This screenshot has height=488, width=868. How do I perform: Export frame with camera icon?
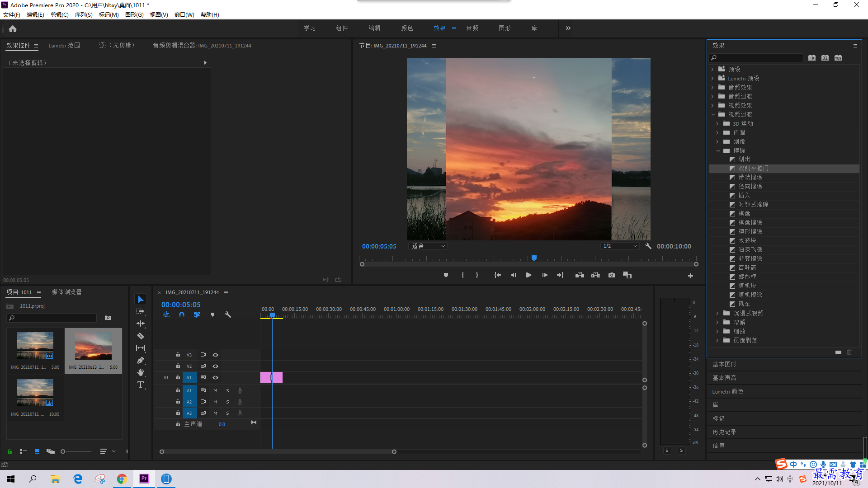[x=612, y=275]
